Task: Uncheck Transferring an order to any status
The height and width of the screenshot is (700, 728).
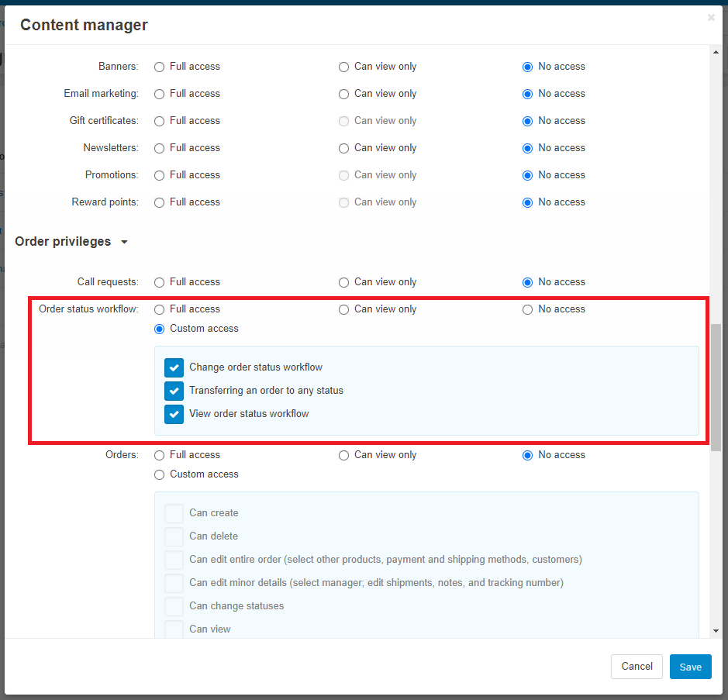Action: [174, 391]
